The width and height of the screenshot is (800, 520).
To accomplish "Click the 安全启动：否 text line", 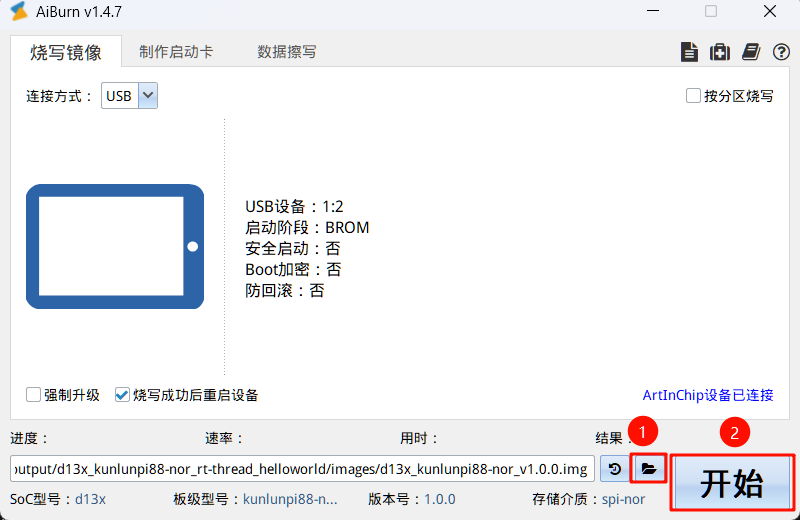I will click(293, 249).
